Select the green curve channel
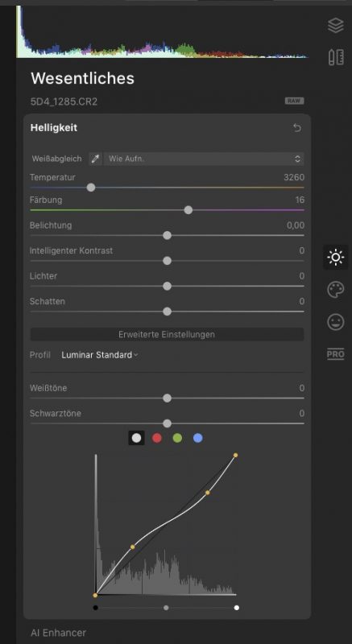The image size is (352, 644). point(177,438)
